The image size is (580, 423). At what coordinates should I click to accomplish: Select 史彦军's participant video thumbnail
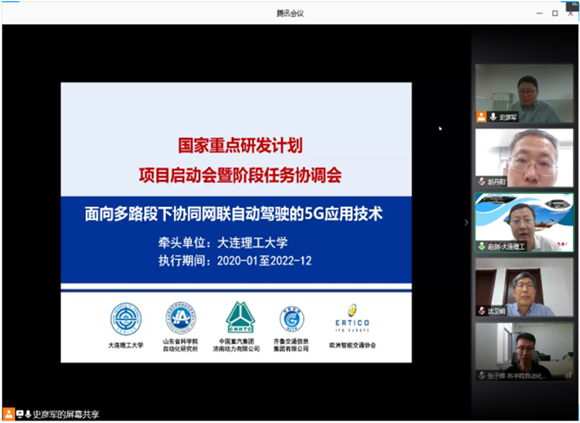pyautogui.click(x=524, y=93)
